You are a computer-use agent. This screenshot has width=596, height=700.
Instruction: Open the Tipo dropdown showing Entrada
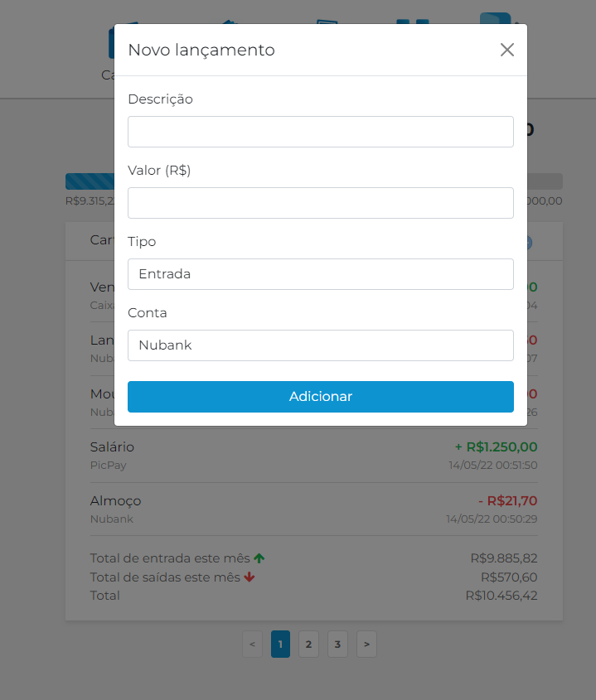320,274
